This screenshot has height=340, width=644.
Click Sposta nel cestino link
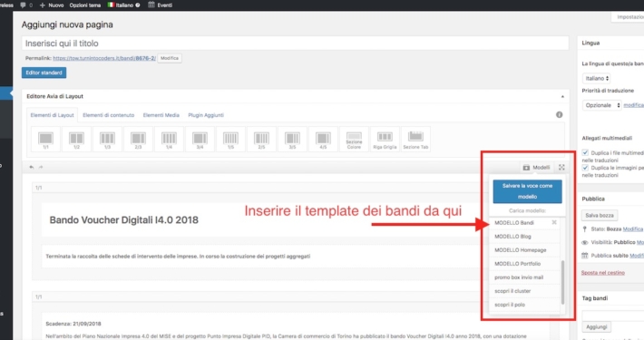(x=603, y=273)
